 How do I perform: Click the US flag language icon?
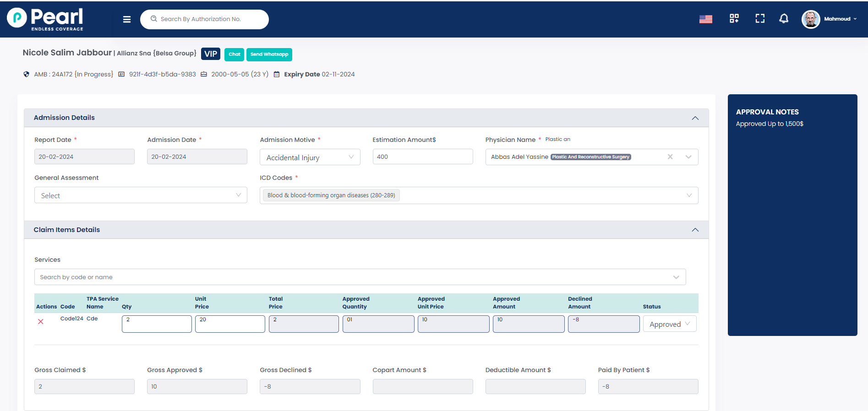pyautogui.click(x=705, y=19)
